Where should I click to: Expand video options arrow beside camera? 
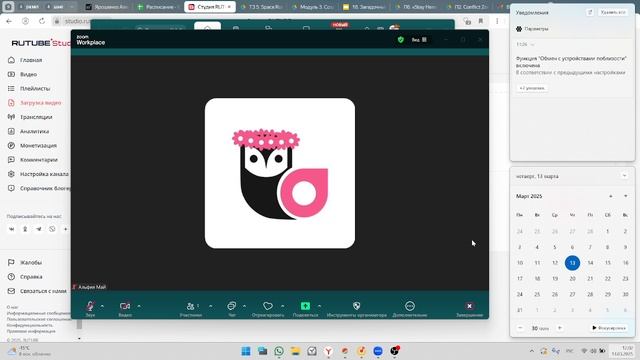[x=139, y=306]
